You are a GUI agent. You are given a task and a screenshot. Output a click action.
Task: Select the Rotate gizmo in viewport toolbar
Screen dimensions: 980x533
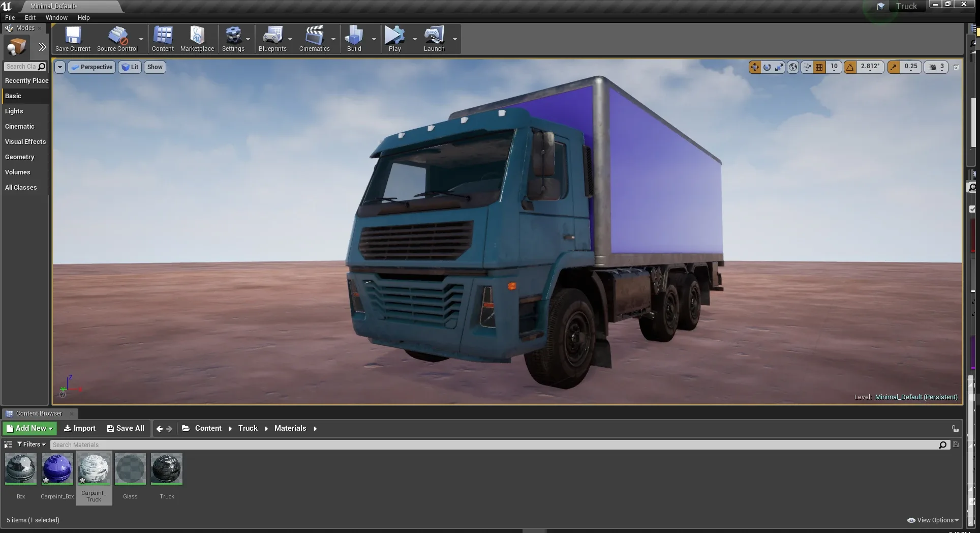(767, 67)
